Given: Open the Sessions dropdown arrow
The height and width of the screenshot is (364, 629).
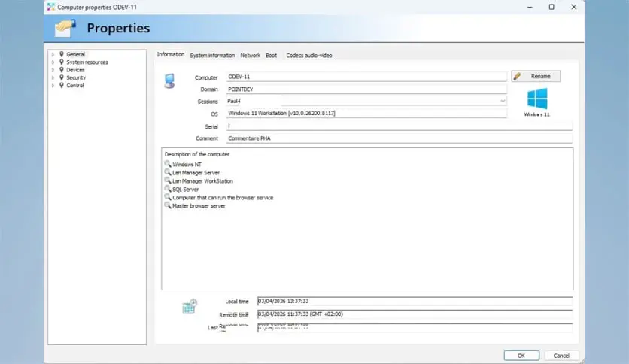Looking at the screenshot, I should [x=503, y=101].
